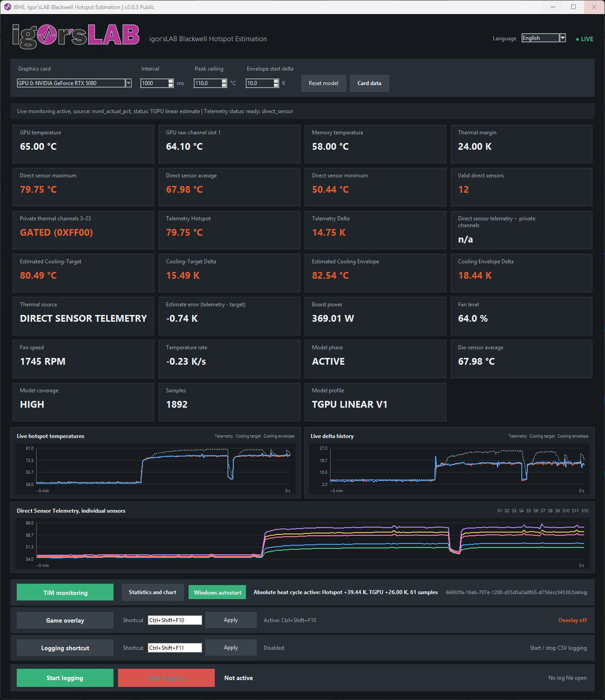Focus the Ctrl+Shift+F10 shortcut field

coord(175,620)
